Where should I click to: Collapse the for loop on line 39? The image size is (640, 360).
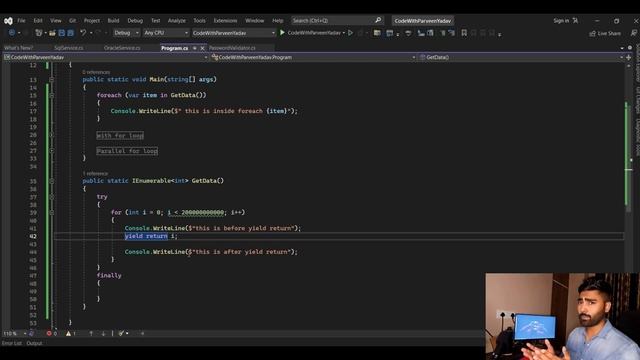51,213
